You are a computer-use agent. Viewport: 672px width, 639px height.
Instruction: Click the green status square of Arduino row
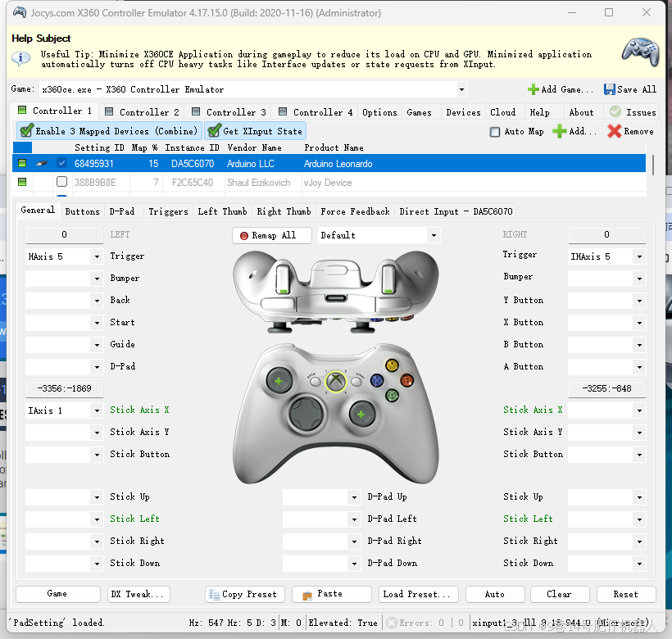click(x=22, y=163)
